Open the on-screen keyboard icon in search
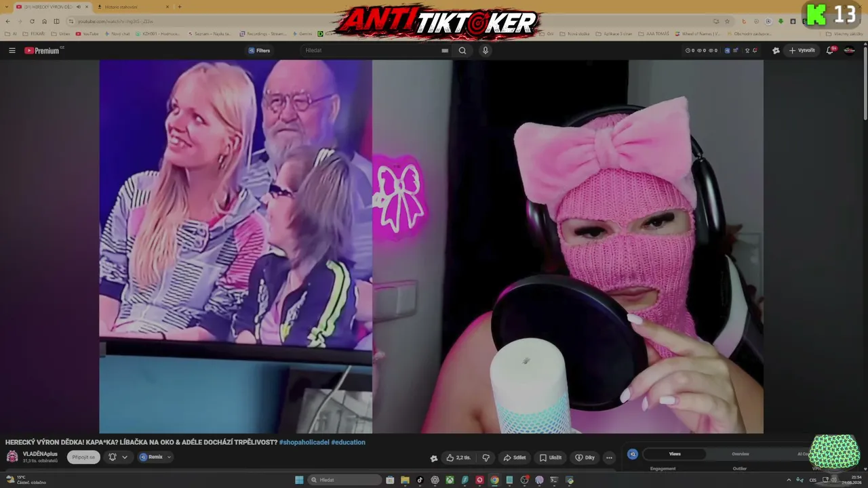This screenshot has height=488, width=868. (x=445, y=50)
